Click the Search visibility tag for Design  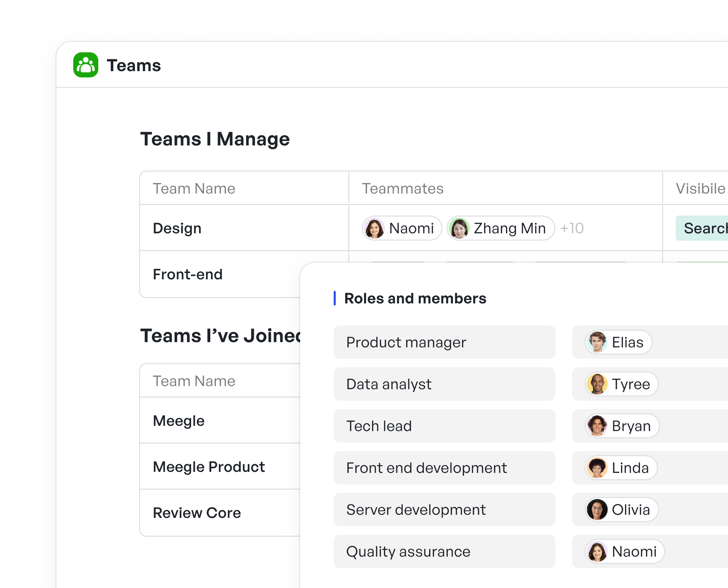702,228
